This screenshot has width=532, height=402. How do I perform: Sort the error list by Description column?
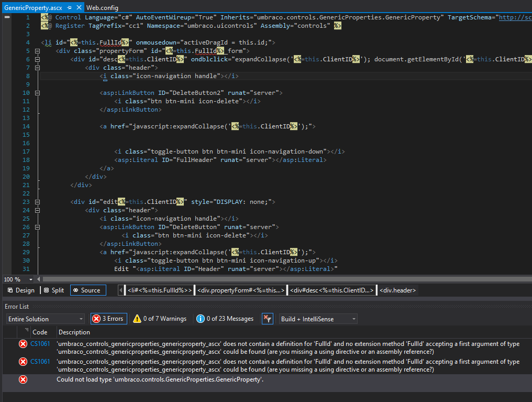click(74, 332)
